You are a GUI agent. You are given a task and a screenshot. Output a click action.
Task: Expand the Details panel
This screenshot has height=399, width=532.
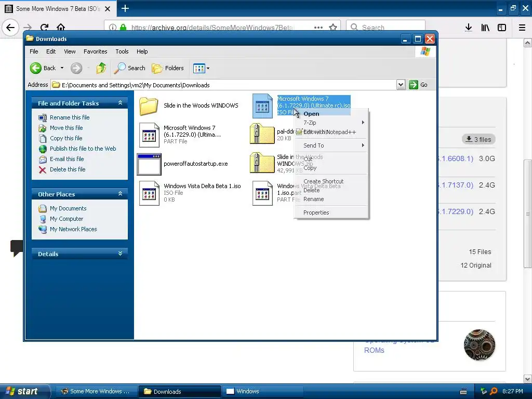tap(120, 254)
